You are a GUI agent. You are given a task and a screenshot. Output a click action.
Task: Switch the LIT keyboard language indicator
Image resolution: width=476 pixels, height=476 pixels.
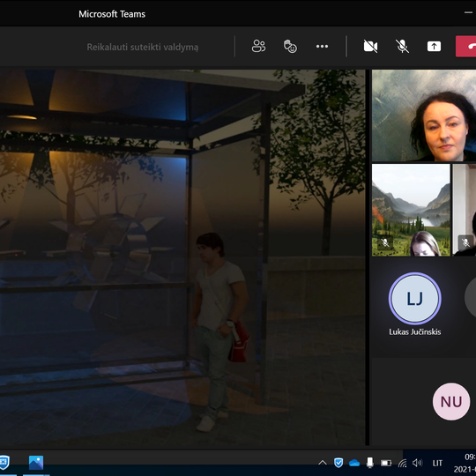click(x=437, y=464)
